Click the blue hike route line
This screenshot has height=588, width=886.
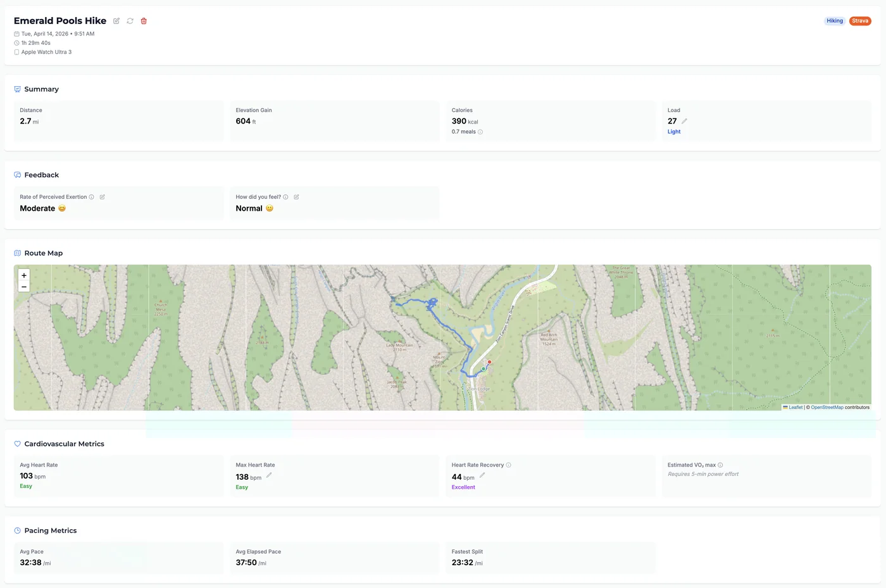452,330
